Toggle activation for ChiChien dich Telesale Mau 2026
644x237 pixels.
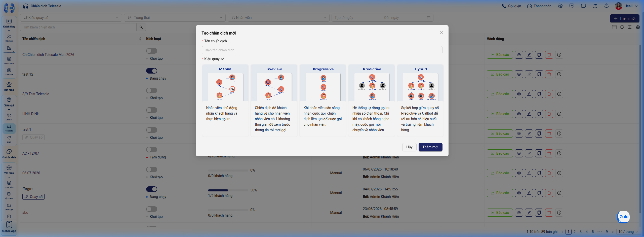coord(152,51)
